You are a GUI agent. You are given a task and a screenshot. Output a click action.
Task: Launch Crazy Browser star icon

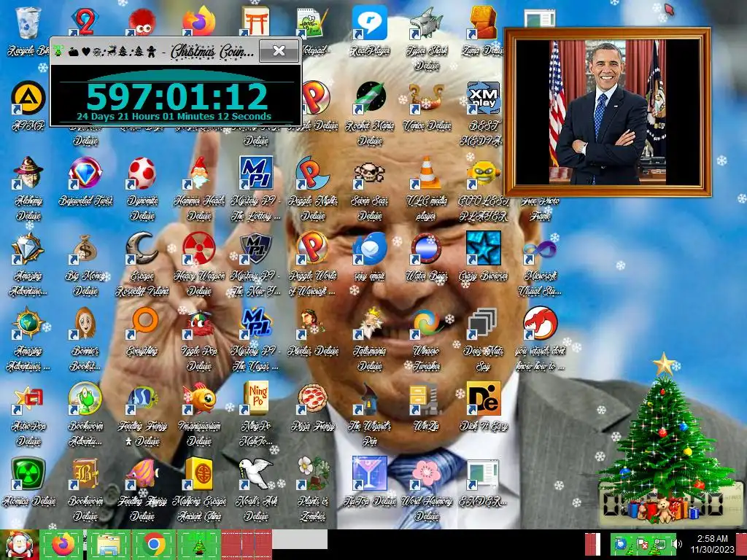(483, 248)
